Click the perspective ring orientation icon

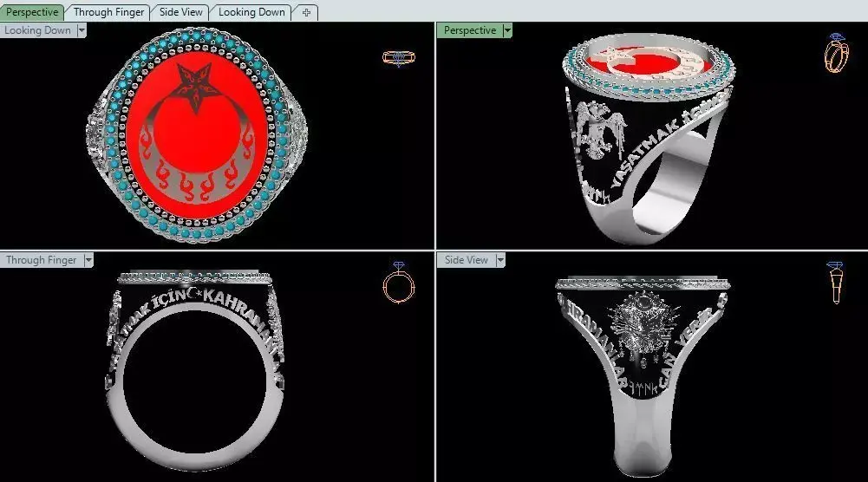tap(837, 53)
